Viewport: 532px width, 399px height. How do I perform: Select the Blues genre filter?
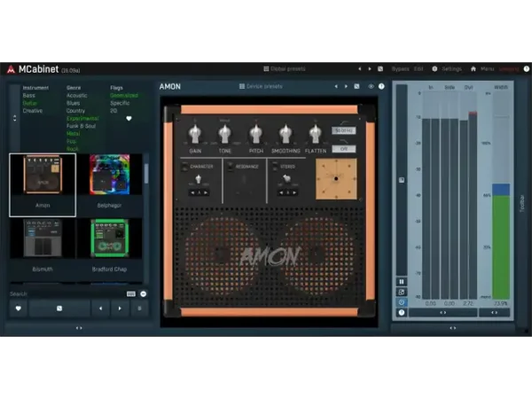(73, 103)
